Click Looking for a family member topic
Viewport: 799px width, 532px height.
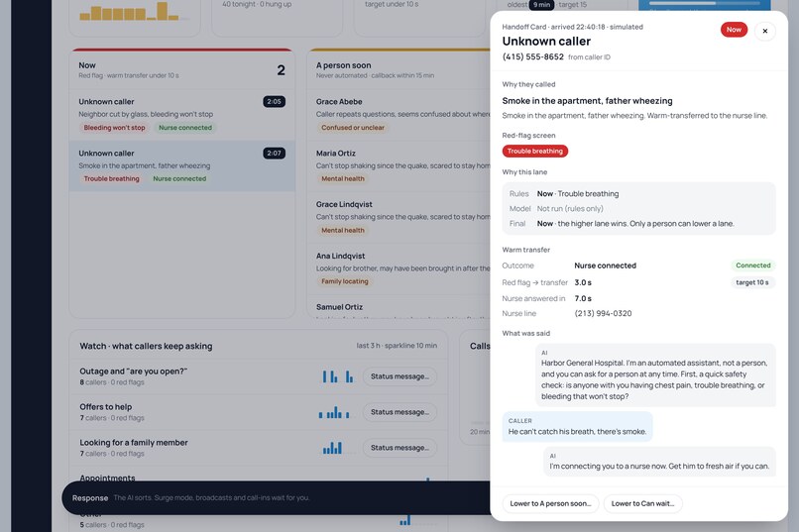134,443
